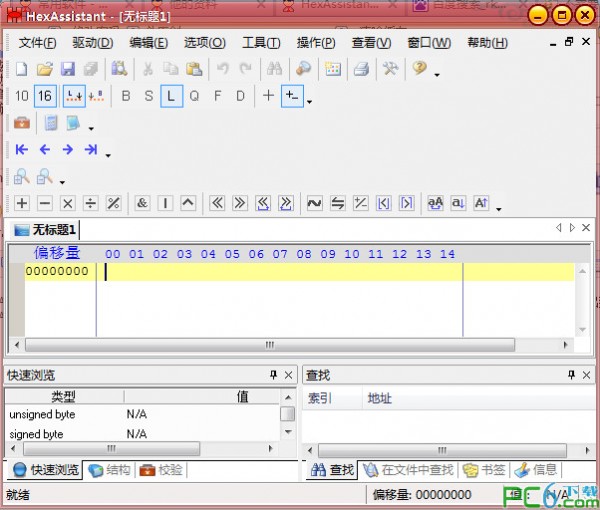
Task: Click the Multiply (×) operation icon
Action: point(68,203)
